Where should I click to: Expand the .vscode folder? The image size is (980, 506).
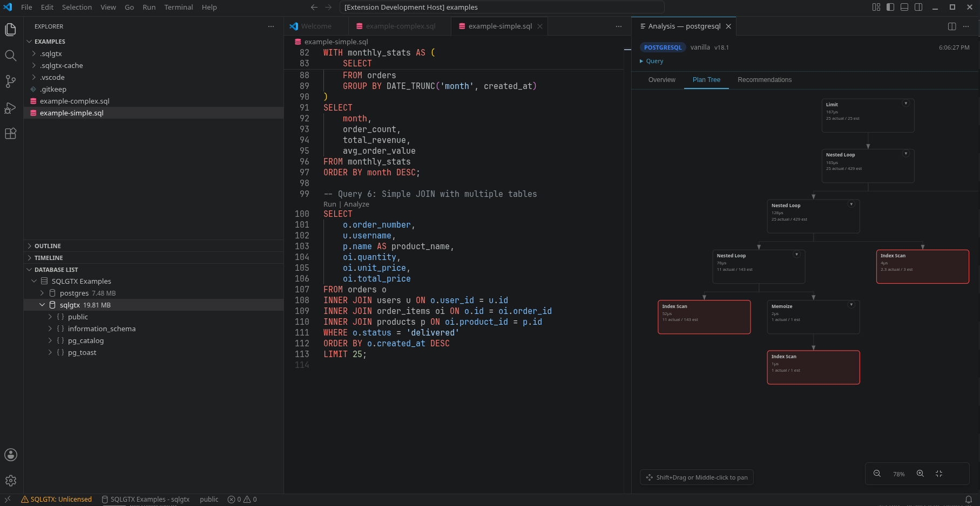(33, 77)
